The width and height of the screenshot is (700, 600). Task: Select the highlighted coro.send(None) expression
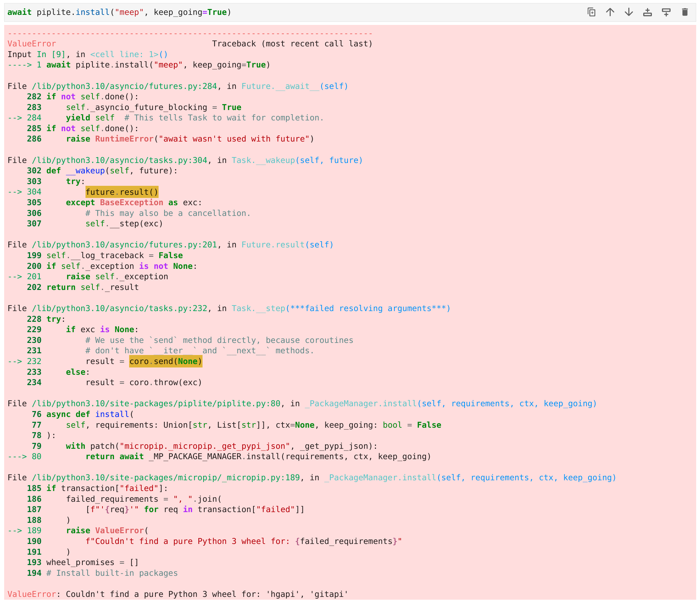click(x=165, y=361)
